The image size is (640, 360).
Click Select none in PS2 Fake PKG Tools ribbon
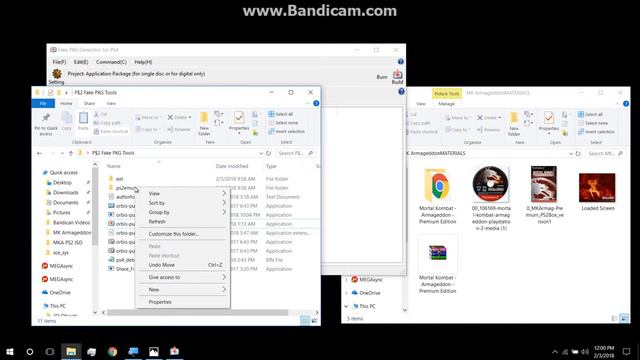282,122
